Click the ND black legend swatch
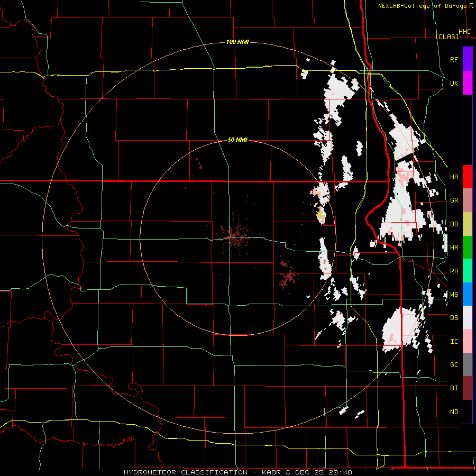Viewport: 476px width, 476px height. click(x=467, y=411)
